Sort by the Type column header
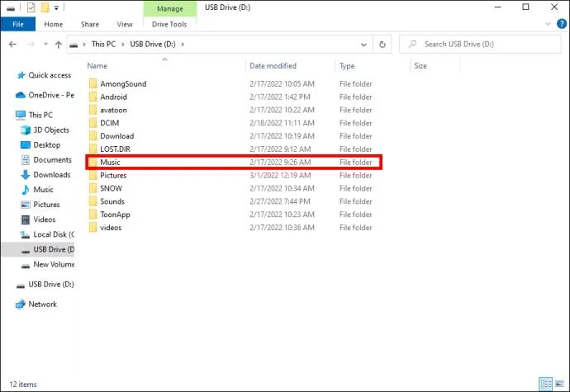Viewport: 570px width, 392px height. [347, 66]
